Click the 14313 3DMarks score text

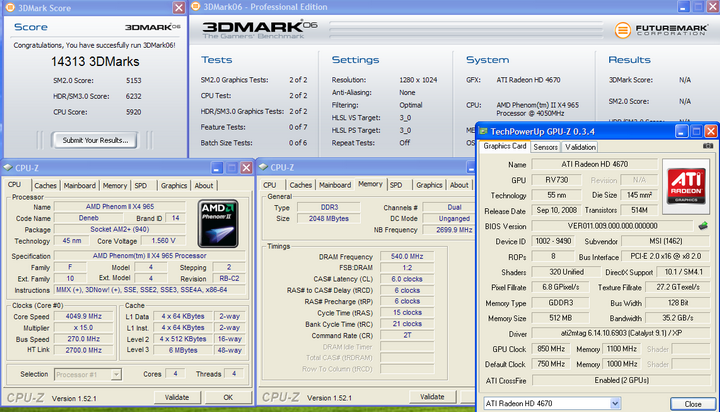pyautogui.click(x=95, y=62)
